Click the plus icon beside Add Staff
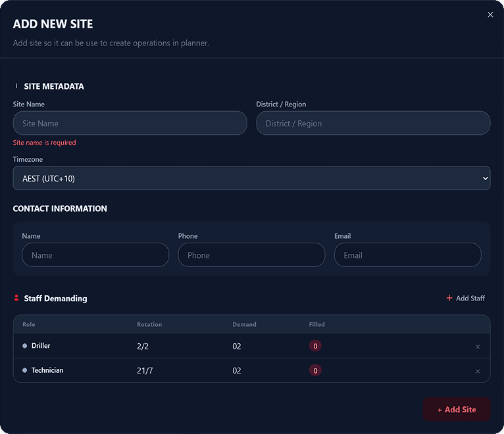This screenshot has width=504, height=434. point(449,298)
